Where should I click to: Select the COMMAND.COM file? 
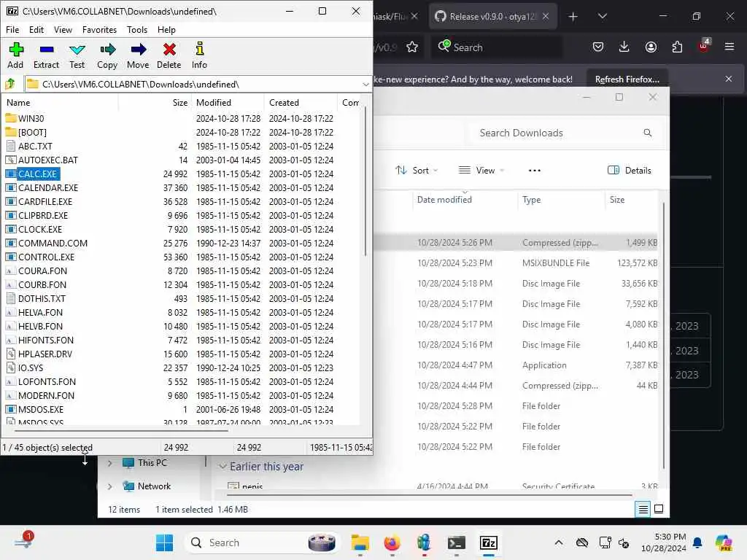pos(53,243)
